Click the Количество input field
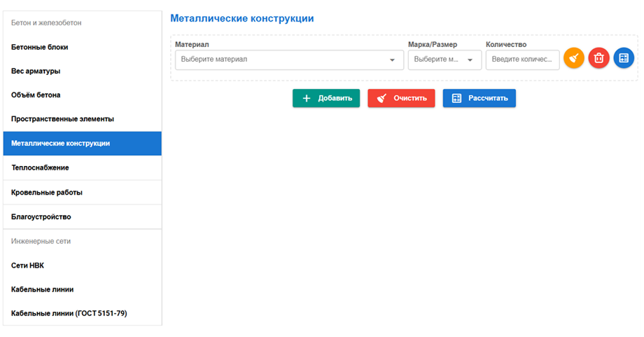The width and height of the screenshot is (644, 337). 522,60
